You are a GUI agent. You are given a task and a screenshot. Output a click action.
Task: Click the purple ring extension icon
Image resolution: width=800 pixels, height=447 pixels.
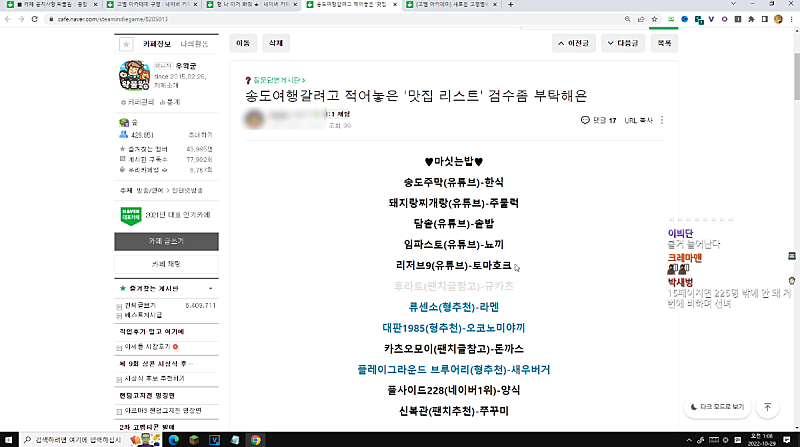coord(724,19)
